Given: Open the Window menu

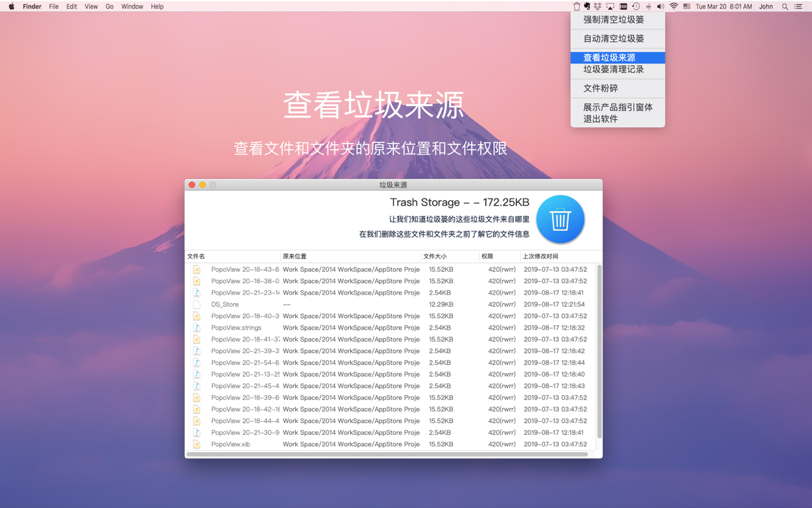Looking at the screenshot, I should pos(132,6).
